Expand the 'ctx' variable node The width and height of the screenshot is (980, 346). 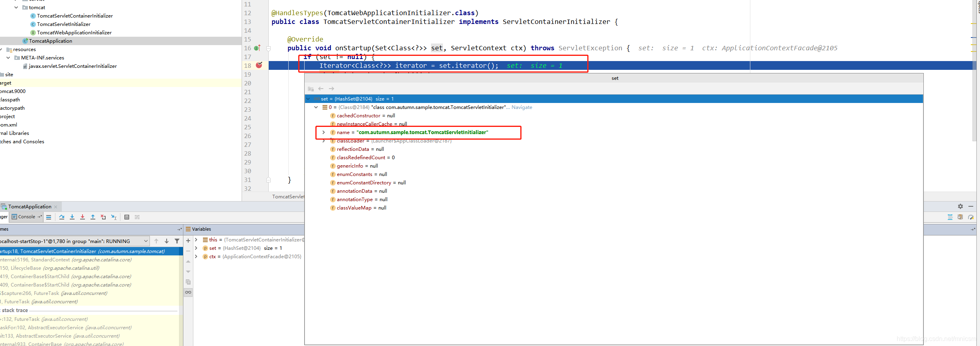coord(196,256)
